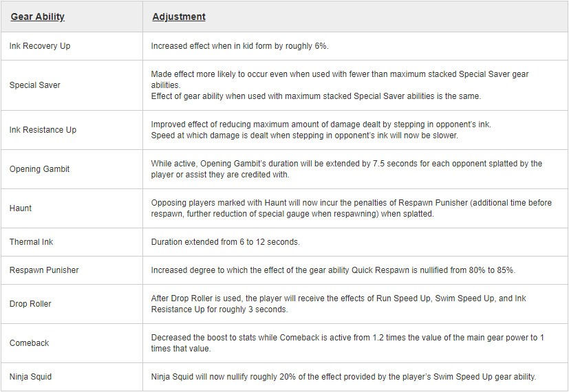Select the Thermal Ink cell
569x392 pixels.
tap(31, 242)
